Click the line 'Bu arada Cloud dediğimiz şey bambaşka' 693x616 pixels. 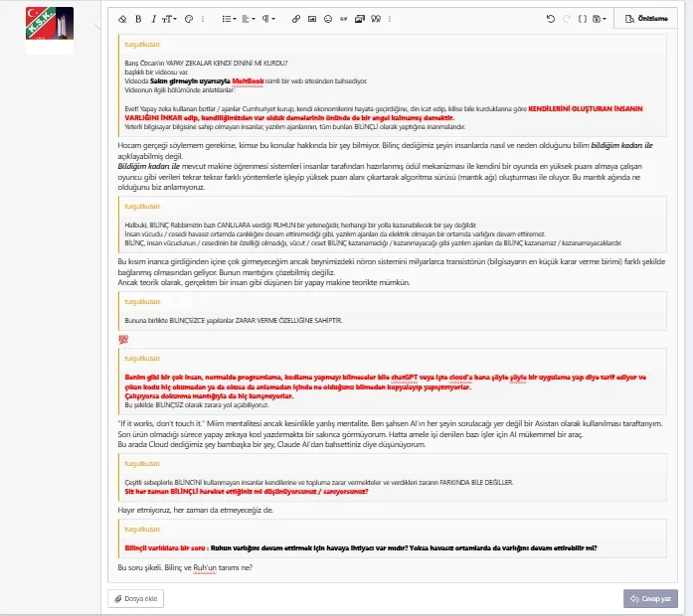[271, 445]
